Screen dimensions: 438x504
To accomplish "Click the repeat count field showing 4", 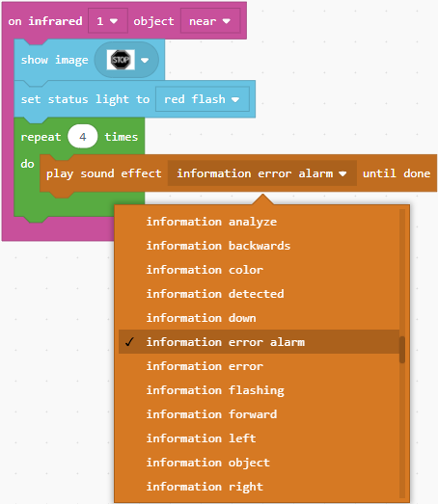I will coord(83,137).
